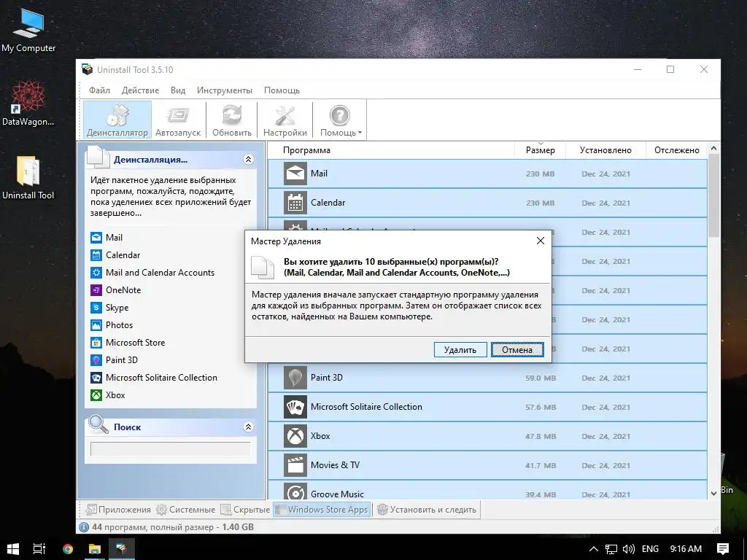Click the Movies & TV icon in list

295,464
